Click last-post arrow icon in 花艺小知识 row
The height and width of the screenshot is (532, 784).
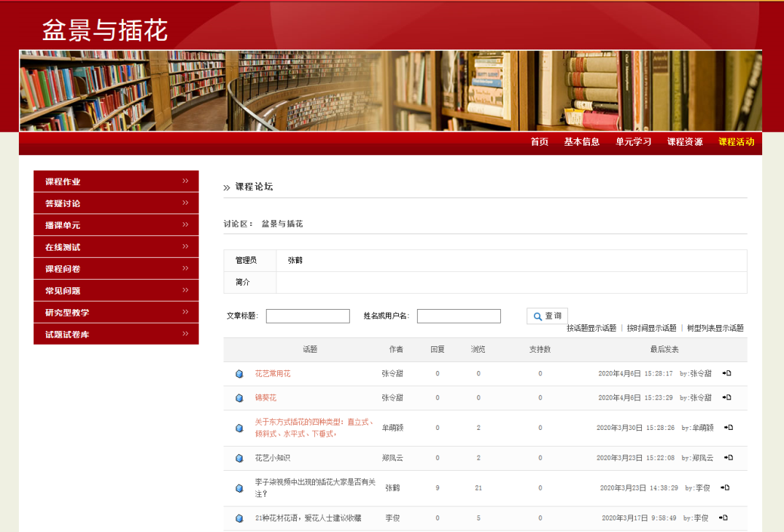728,458
